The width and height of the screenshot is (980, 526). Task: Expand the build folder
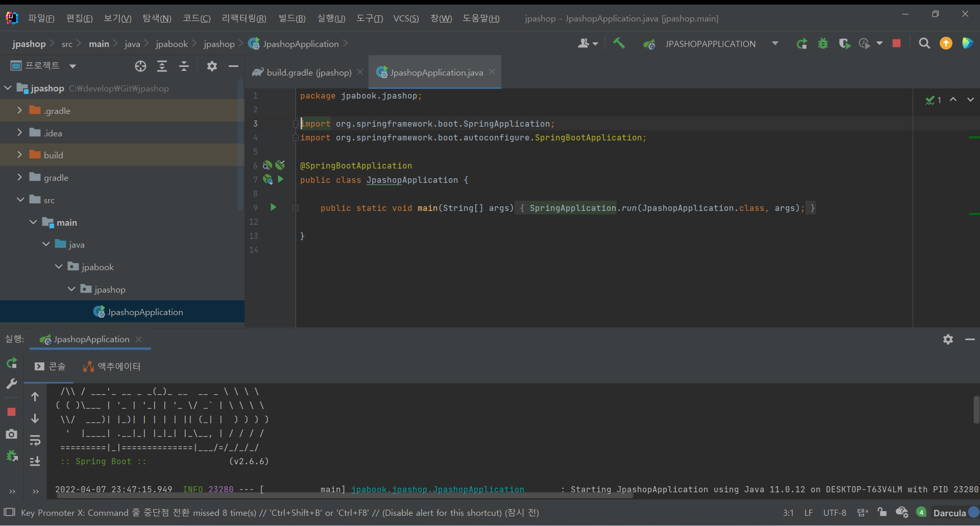point(19,155)
